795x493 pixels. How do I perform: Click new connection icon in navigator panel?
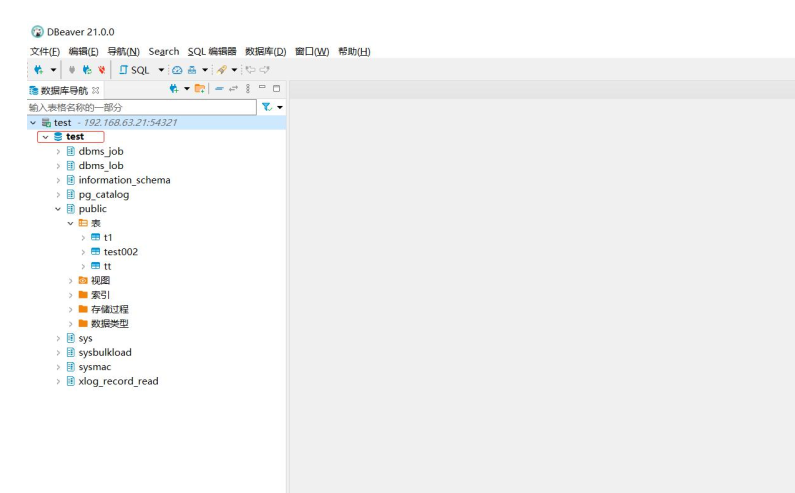(174, 89)
